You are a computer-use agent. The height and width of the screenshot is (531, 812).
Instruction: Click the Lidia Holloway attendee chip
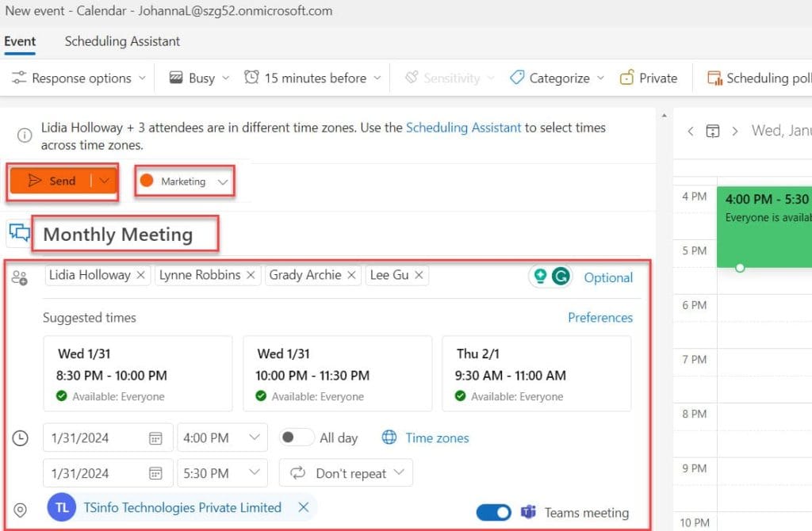coord(98,275)
